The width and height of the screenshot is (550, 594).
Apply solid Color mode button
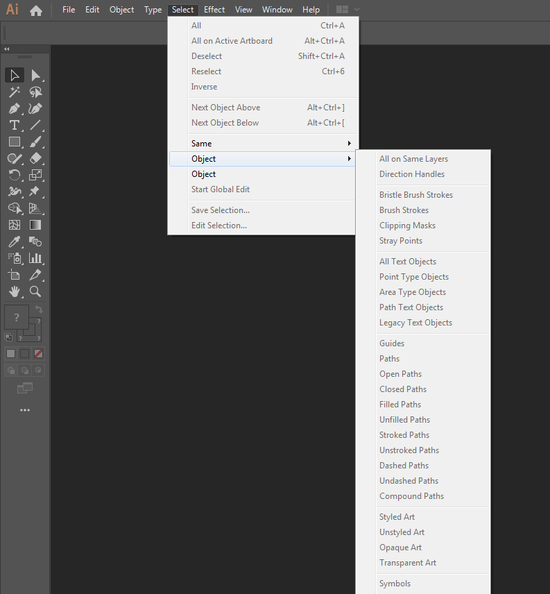coord(11,353)
